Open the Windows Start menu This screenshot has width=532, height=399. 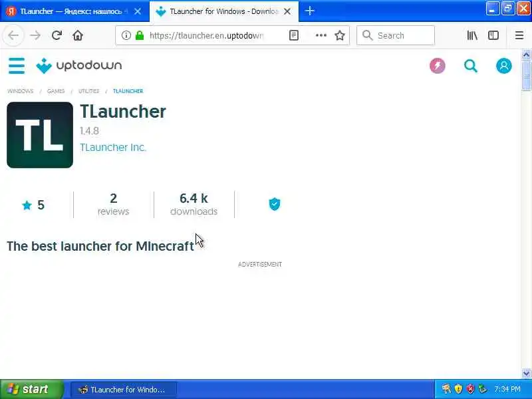click(x=32, y=389)
